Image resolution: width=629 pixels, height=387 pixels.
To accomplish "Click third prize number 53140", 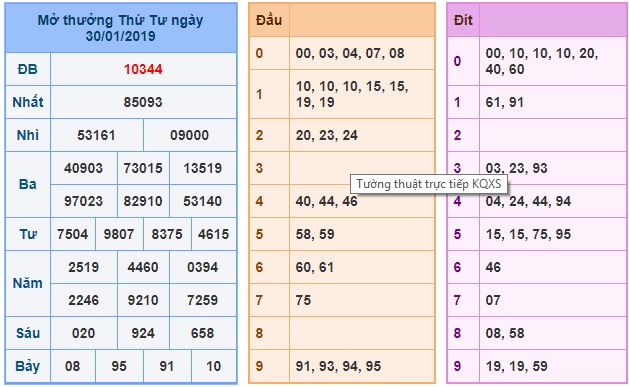I will tap(203, 201).
